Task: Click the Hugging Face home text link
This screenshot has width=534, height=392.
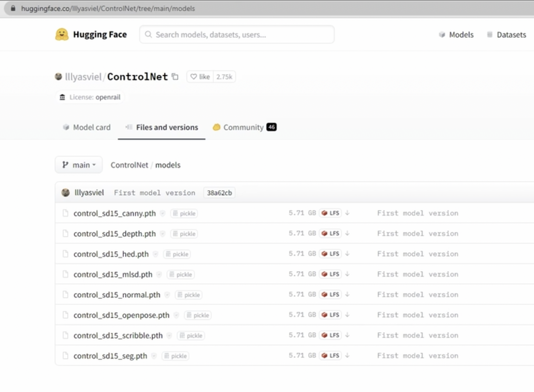Action: click(100, 35)
